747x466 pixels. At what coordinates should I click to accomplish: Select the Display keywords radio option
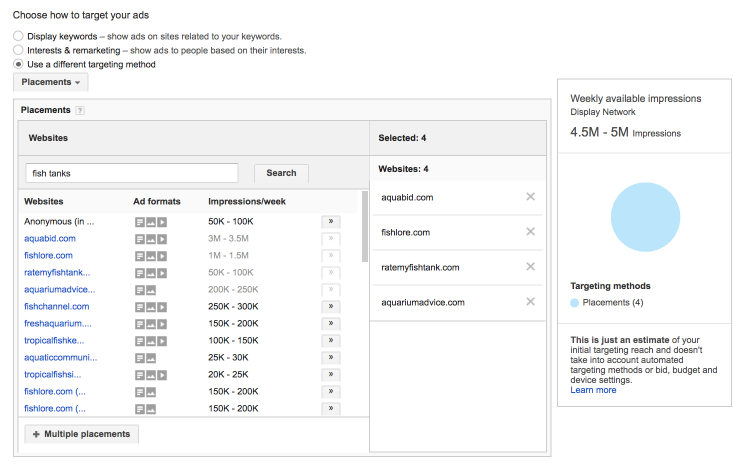(18, 36)
